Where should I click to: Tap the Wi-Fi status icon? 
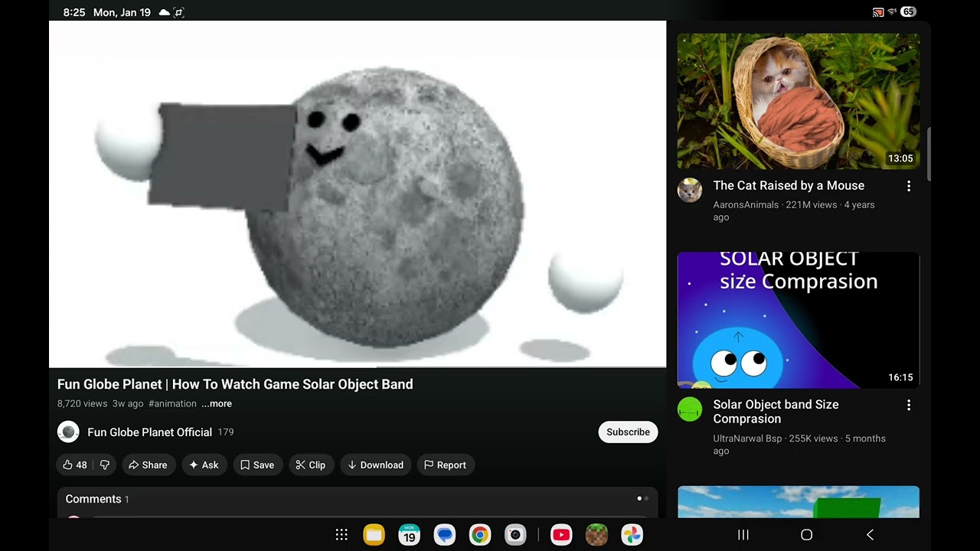coord(893,12)
